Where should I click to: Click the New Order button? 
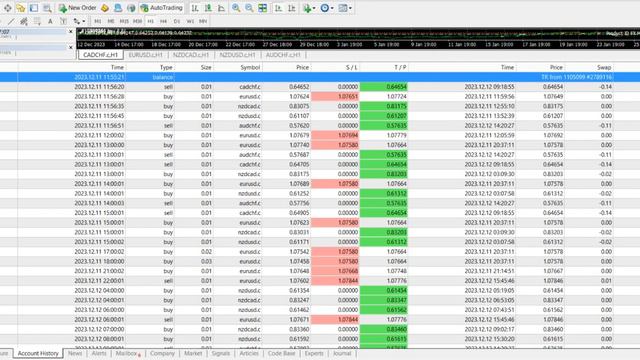(78, 8)
